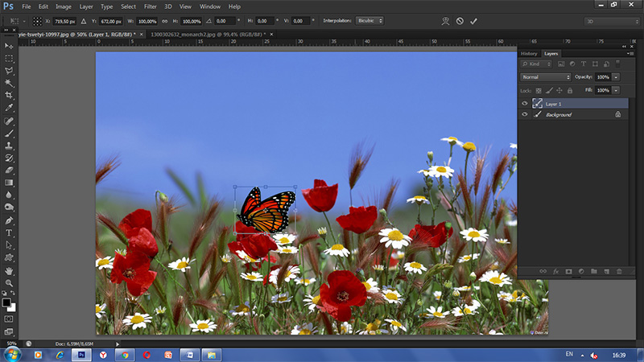This screenshot has width=644, height=362.
Task: Click the reference point locator grid
Action: 37,21
